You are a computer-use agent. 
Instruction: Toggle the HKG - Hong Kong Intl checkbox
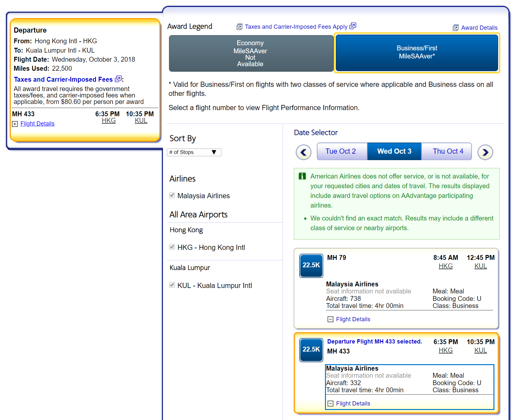[x=172, y=247]
